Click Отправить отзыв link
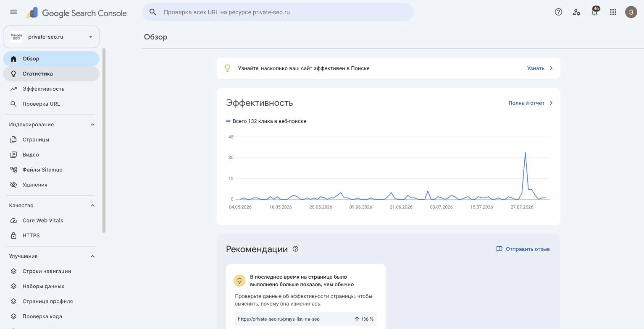This screenshot has width=644, height=329. 528,249
